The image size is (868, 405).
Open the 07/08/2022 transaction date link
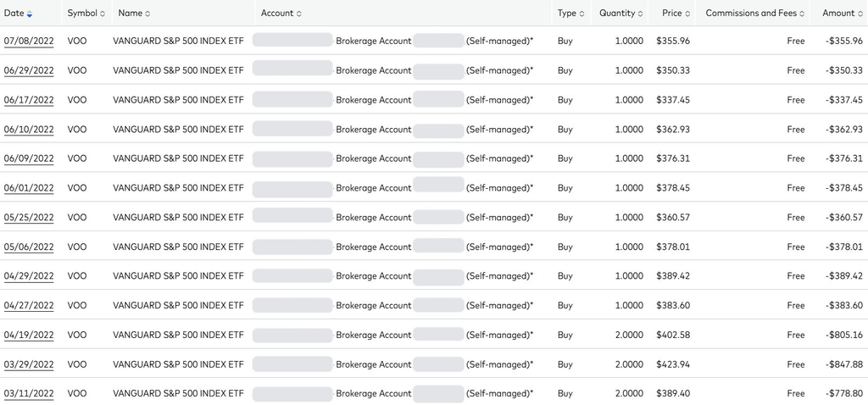click(29, 41)
